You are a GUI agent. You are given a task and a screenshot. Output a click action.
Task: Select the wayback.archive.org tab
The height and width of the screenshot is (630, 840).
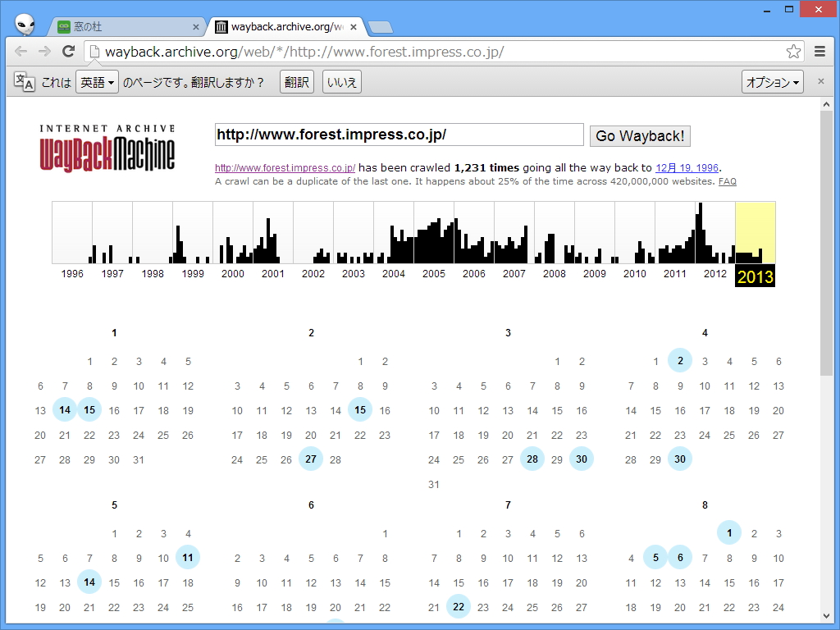click(x=286, y=27)
